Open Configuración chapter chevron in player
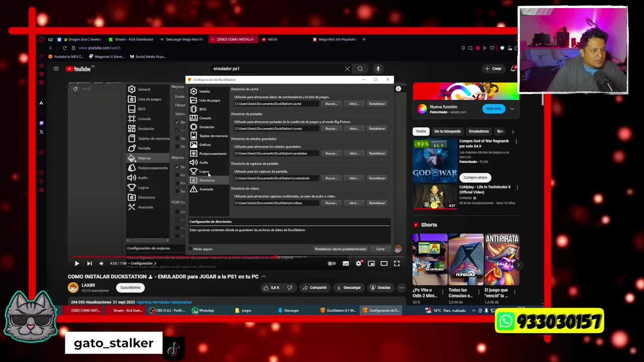This screenshot has width=644, height=362. [155, 263]
